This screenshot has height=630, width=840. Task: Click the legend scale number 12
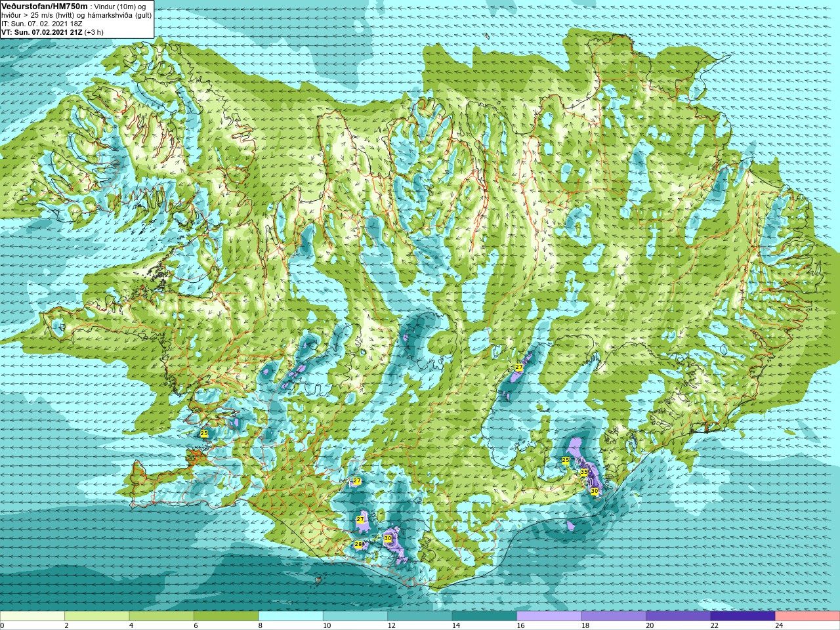click(391, 625)
